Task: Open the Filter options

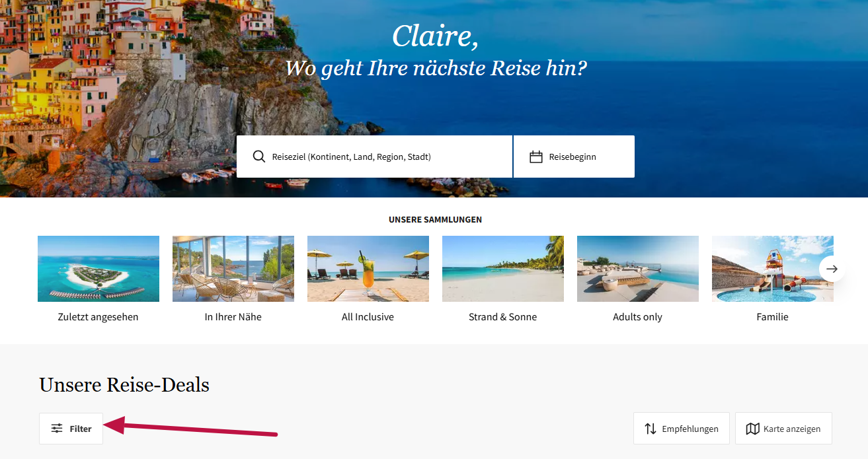Action: 71,429
